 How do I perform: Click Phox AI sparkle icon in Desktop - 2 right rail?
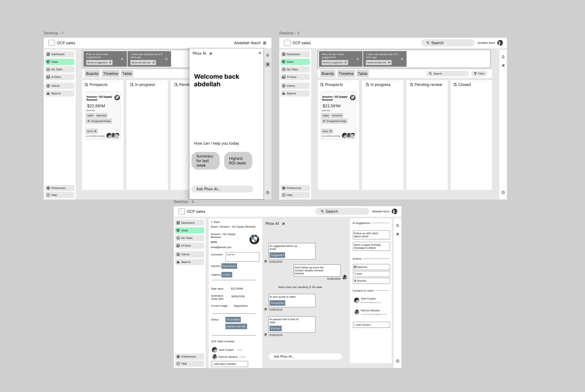503,65
